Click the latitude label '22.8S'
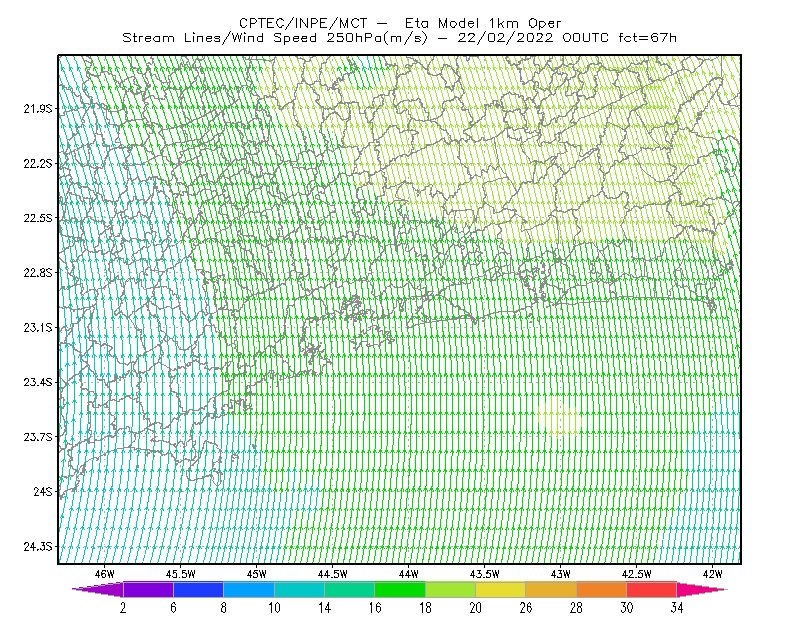 [x=37, y=273]
